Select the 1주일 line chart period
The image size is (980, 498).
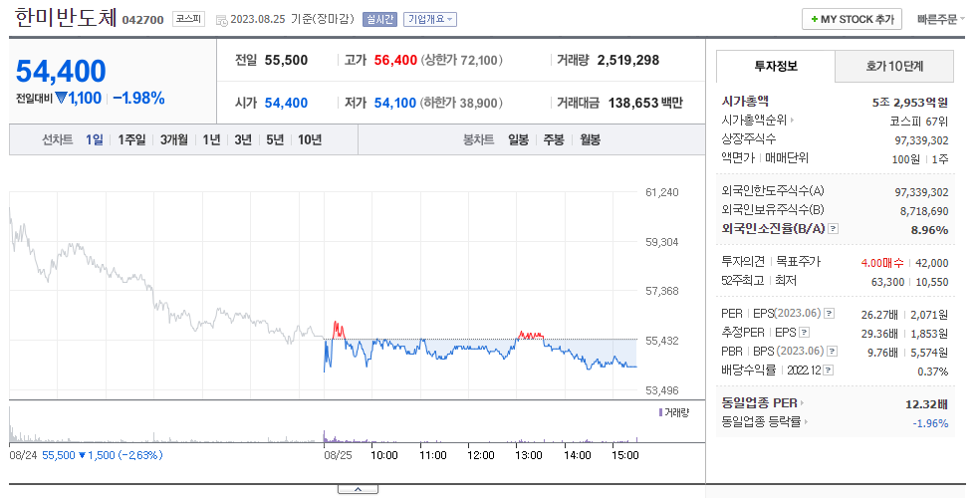tap(131, 139)
